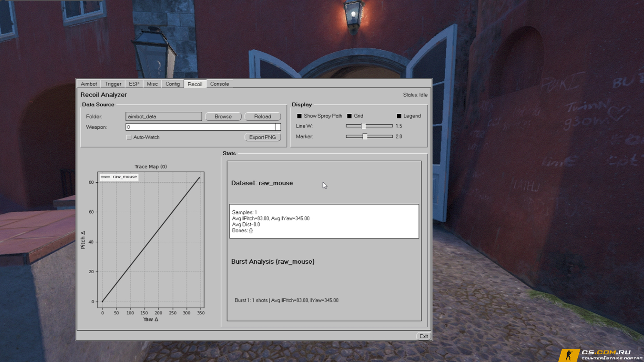Click the Exit button
644x362 pixels.
[x=423, y=336]
